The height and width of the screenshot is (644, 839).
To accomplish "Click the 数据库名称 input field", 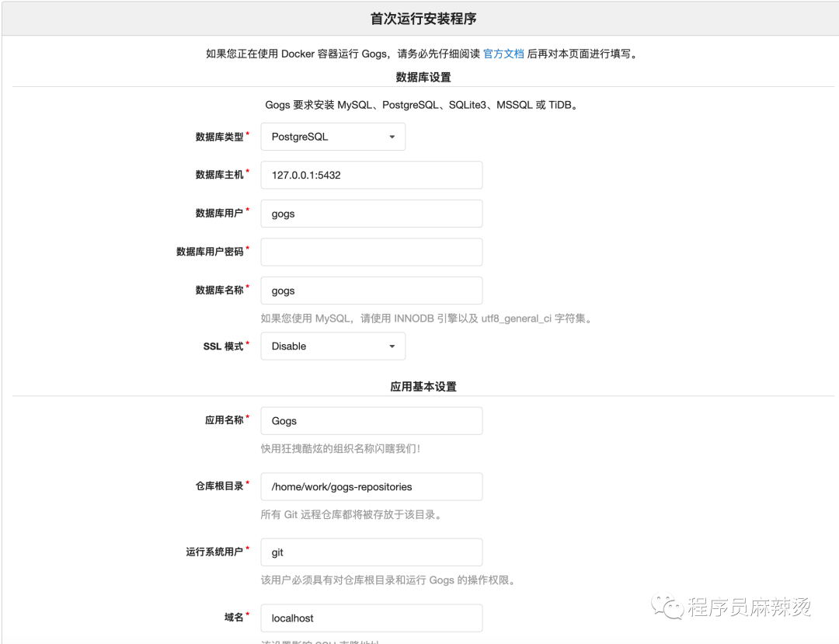I will 371,291.
